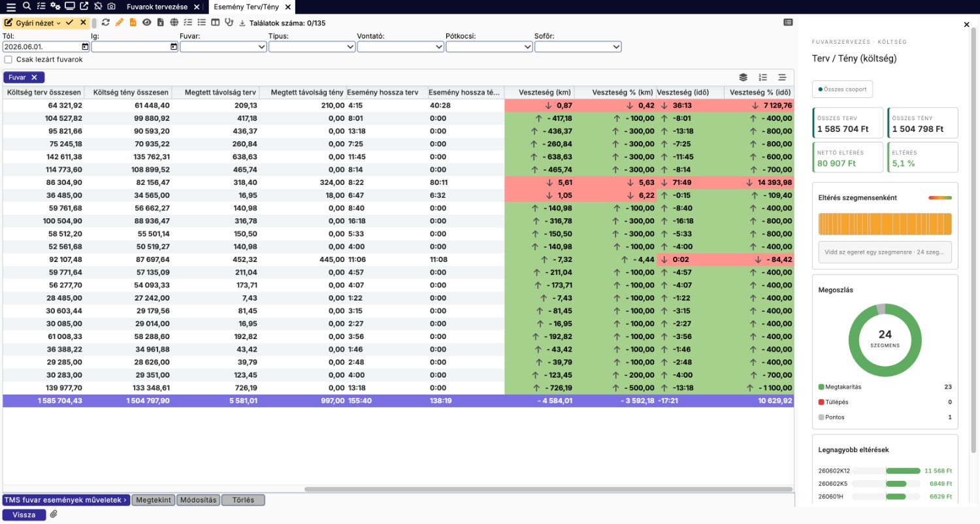Image resolution: width=980 pixels, height=524 pixels.
Task: Click the download arrow icon before Találatok
Action: 242,23
